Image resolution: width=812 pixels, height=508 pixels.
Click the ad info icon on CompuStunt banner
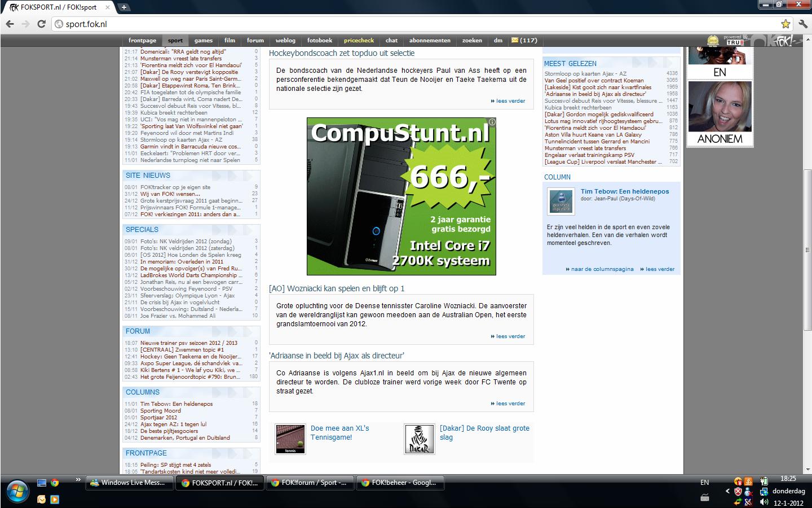click(x=492, y=122)
